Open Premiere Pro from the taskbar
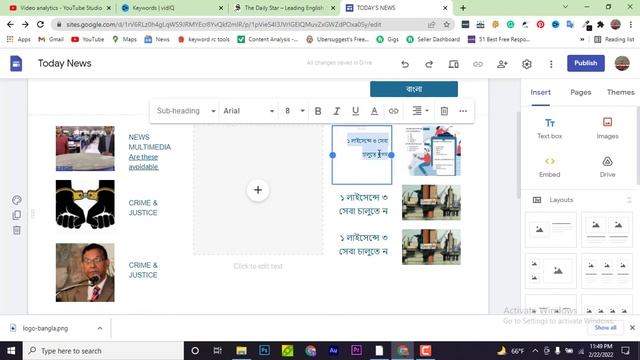This screenshot has width=640, height=360. 356,351
